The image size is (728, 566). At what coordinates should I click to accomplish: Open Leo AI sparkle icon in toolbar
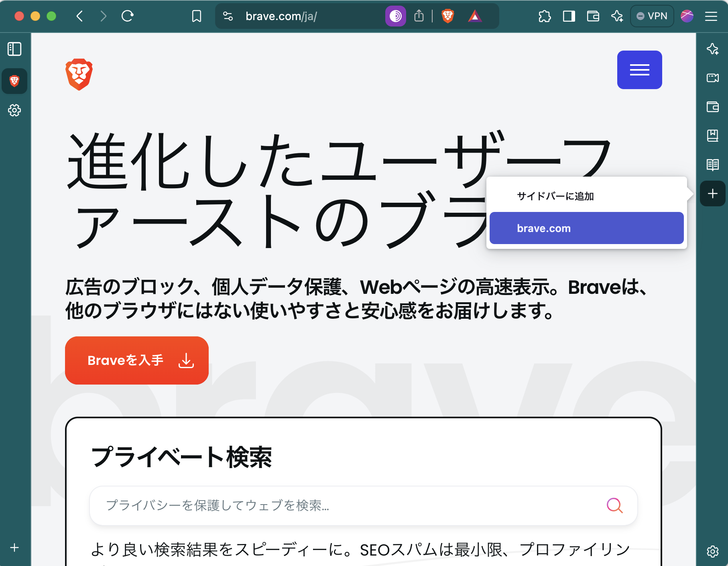pyautogui.click(x=617, y=16)
